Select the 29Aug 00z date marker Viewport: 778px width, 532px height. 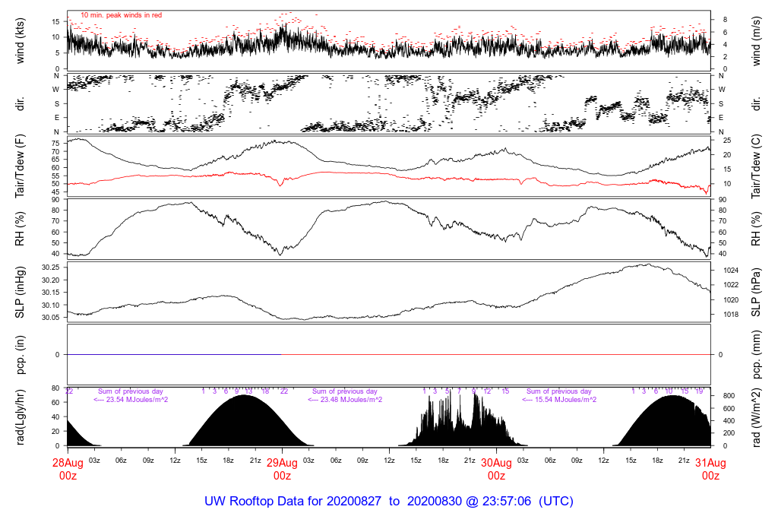(282, 468)
